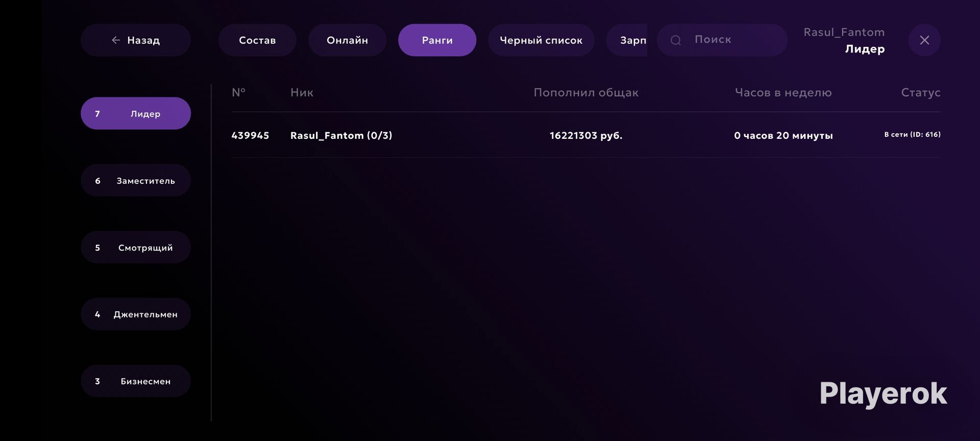Select the Ранги tab
Image resolution: width=980 pixels, height=441 pixels.
click(437, 40)
